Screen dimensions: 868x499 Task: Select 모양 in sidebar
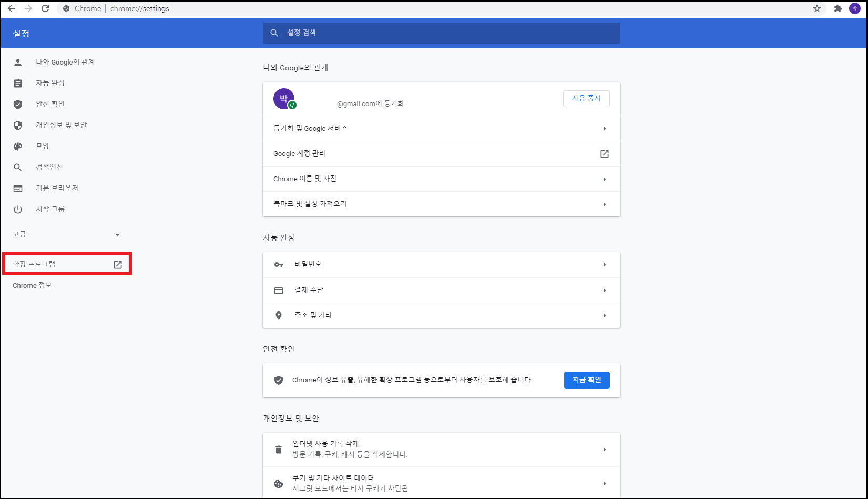43,146
